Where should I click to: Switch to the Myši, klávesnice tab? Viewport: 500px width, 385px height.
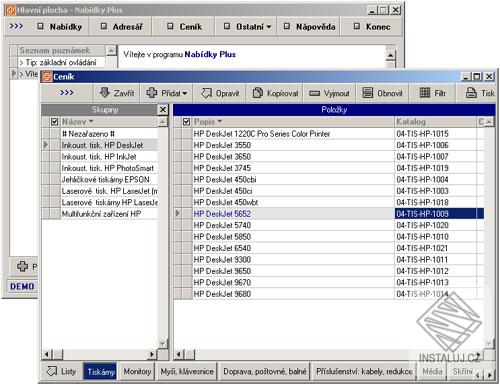tap(187, 371)
